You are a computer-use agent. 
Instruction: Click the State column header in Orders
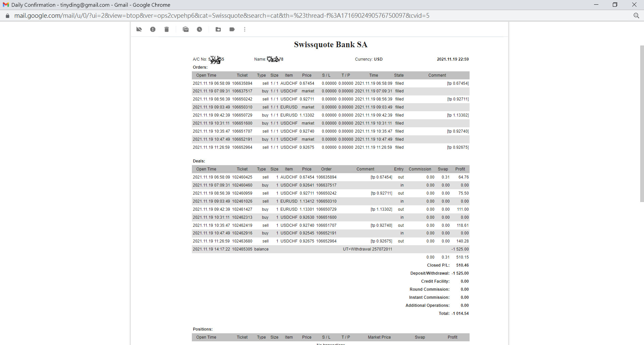pyautogui.click(x=399, y=75)
